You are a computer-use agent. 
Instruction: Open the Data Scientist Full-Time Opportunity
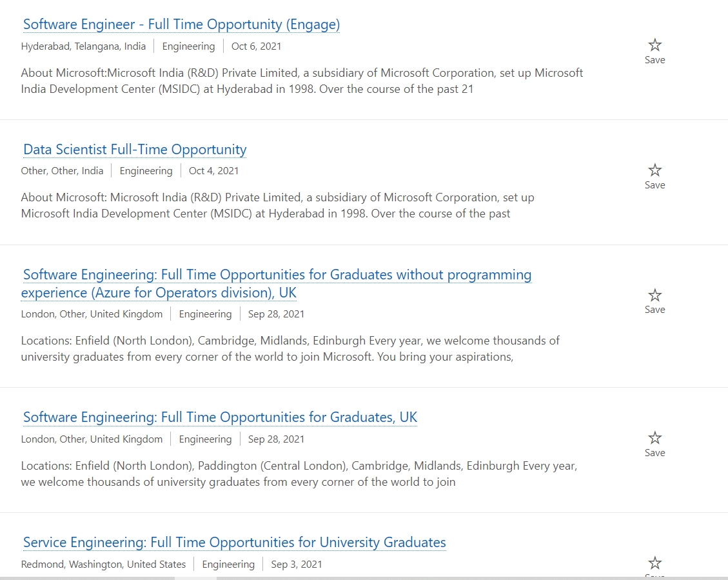click(x=134, y=149)
